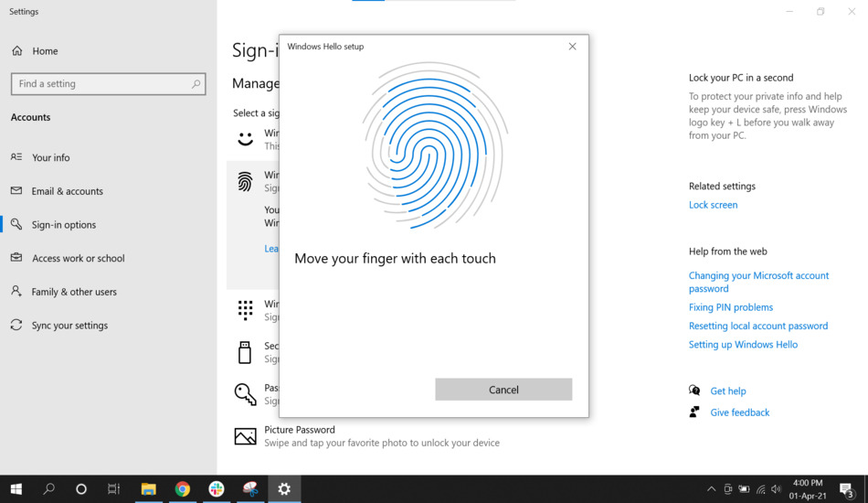Click the Family users person icon
Screen dimensions: 868x503
coord(16,292)
